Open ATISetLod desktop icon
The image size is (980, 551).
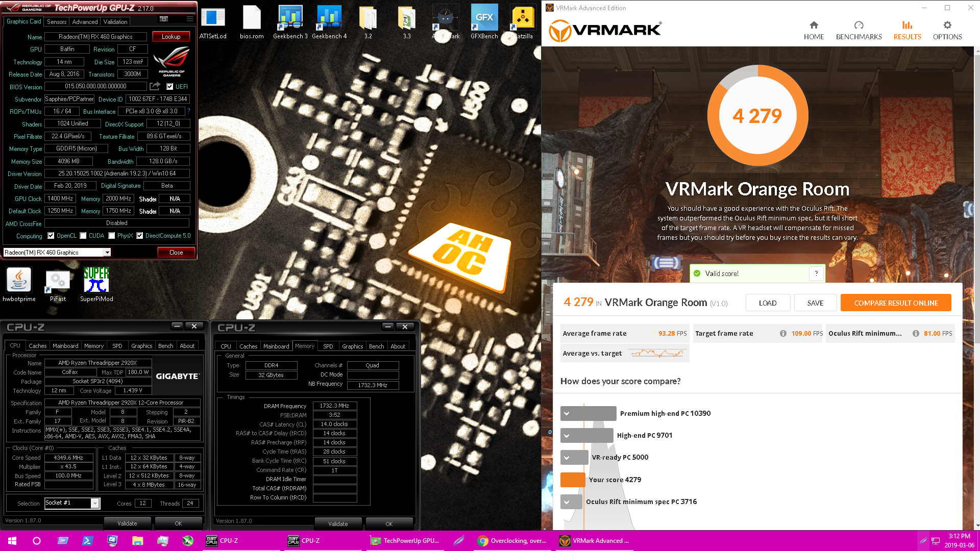[x=213, y=22]
